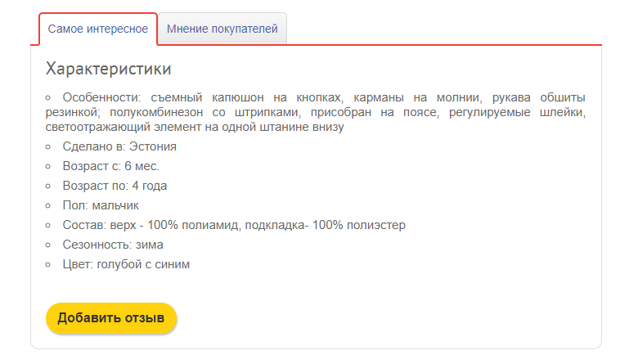The height and width of the screenshot is (364, 620).
Task: Click the bullet circle beside "Сезонность"
Action: 49,245
